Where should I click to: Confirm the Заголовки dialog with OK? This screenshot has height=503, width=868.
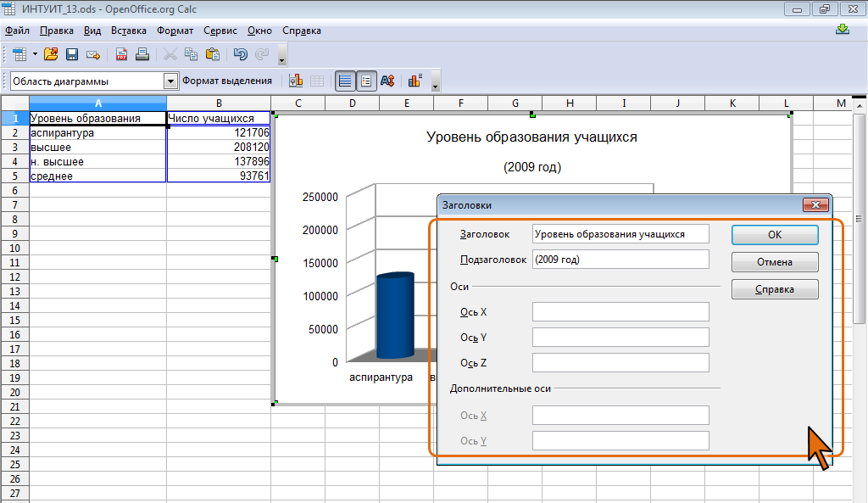tap(775, 235)
